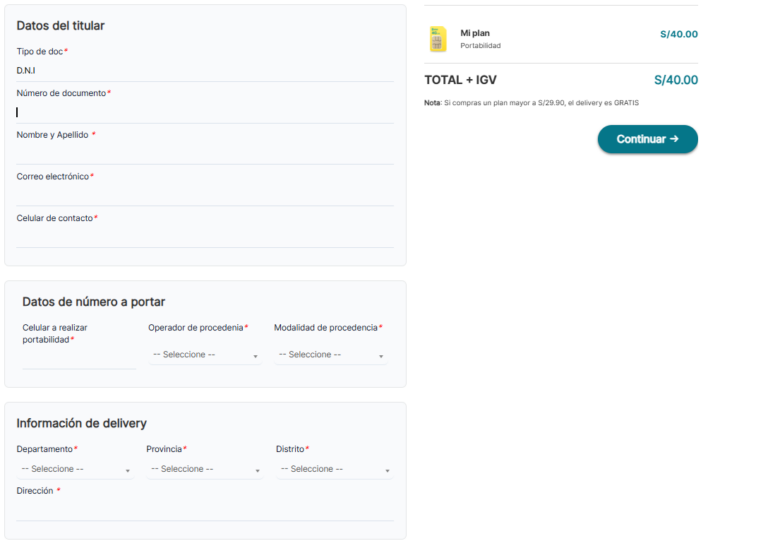Open the Modalidad de procedencia dropdown
Screen dimensions: 768x541
click(330, 355)
